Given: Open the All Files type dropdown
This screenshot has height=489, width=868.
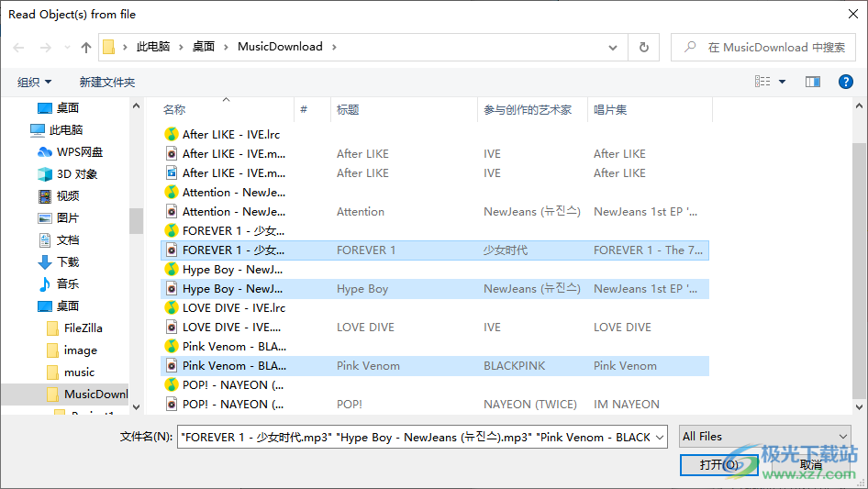Looking at the screenshot, I should pos(764,437).
